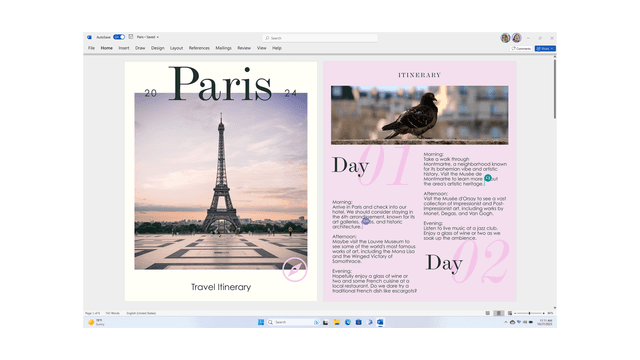Image resolution: width=640 pixels, height=360 pixels.
Task: Open File Explorer from the taskbar
Action: (x=337, y=322)
